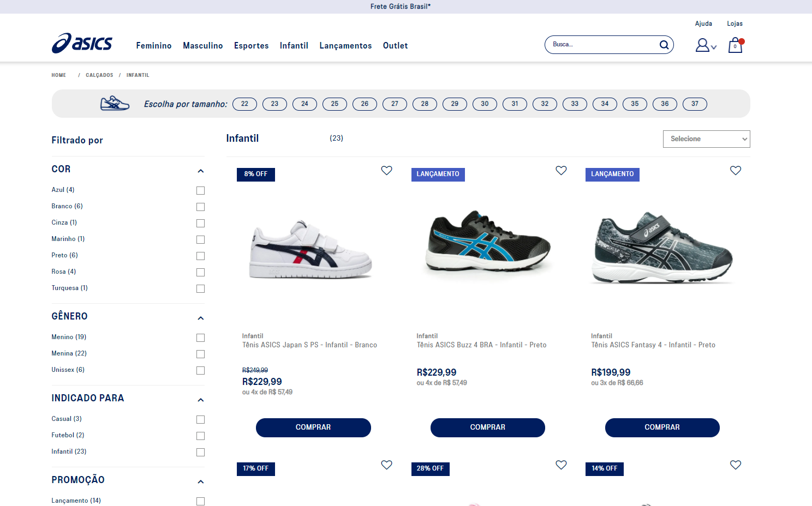This screenshot has height=506, width=812.
Task: Choose shoe size 26
Action: tap(365, 104)
